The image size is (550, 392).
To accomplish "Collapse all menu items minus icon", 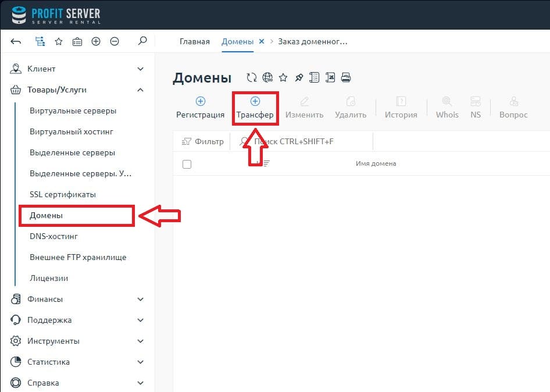I will pyautogui.click(x=115, y=41).
